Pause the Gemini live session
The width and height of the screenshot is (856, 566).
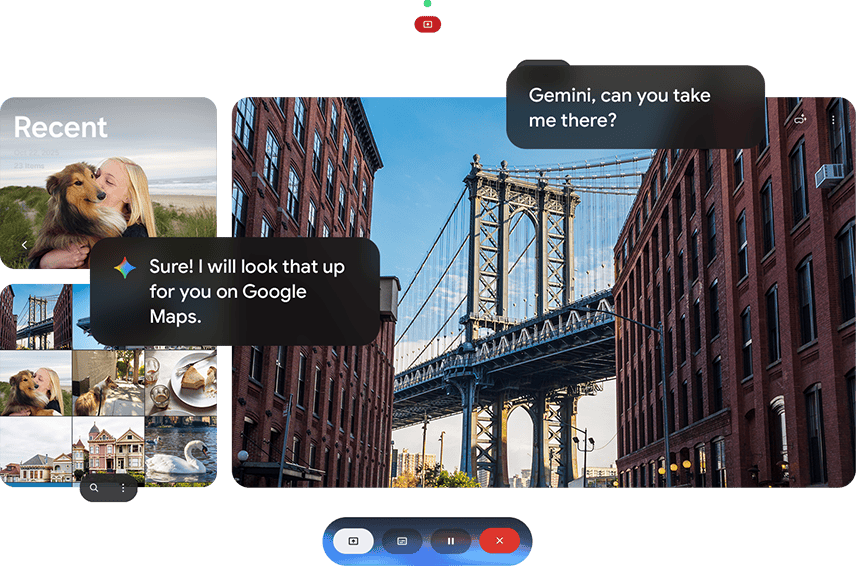pyautogui.click(x=450, y=541)
